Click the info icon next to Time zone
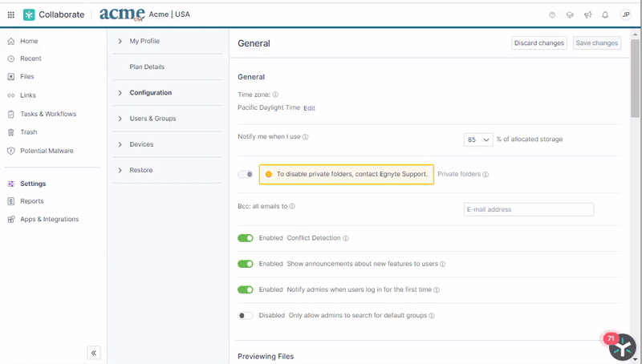This screenshot has width=642, height=364. click(x=275, y=95)
